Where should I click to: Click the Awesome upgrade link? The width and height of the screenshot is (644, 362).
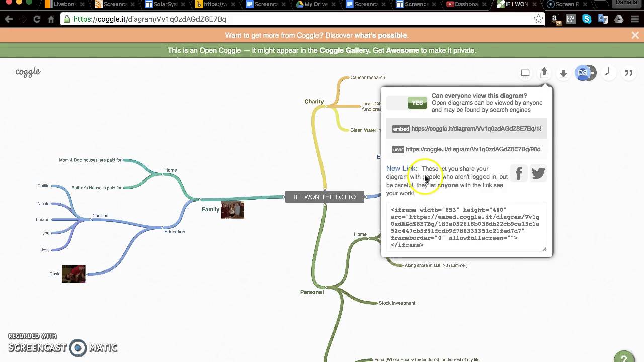403,50
